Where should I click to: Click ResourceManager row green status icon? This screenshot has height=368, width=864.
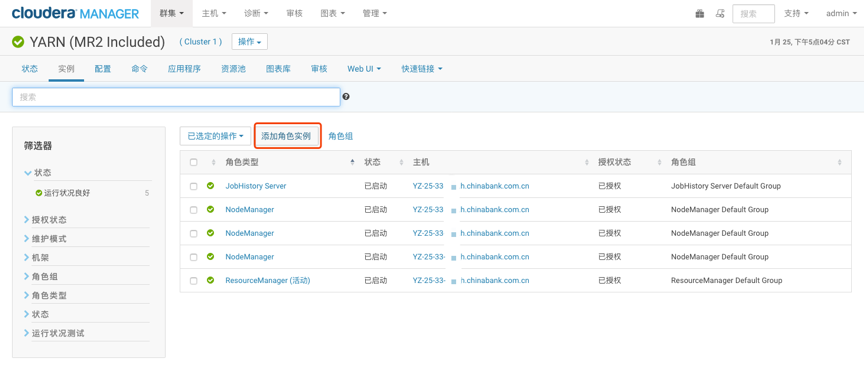tap(210, 280)
